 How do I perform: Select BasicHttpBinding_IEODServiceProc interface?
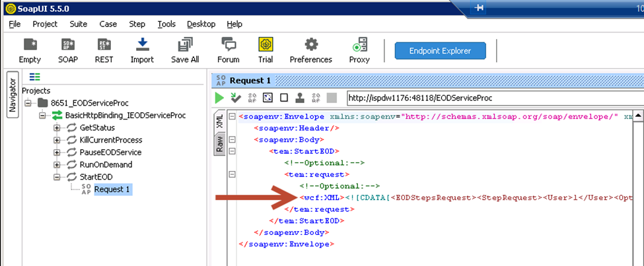pyautogui.click(x=125, y=116)
